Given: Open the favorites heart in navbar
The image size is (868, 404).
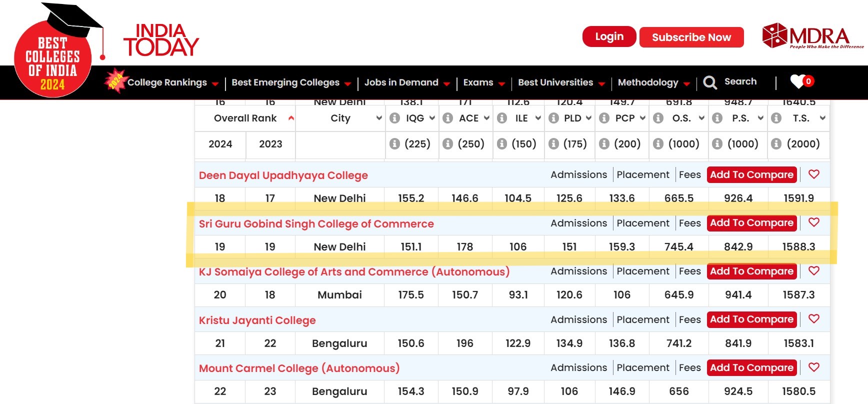Looking at the screenshot, I should tap(798, 81).
